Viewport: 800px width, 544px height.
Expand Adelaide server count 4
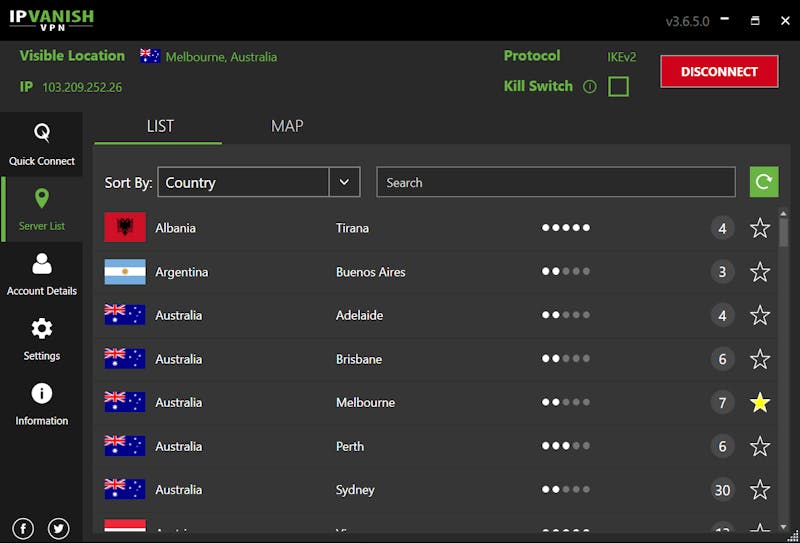pos(722,315)
